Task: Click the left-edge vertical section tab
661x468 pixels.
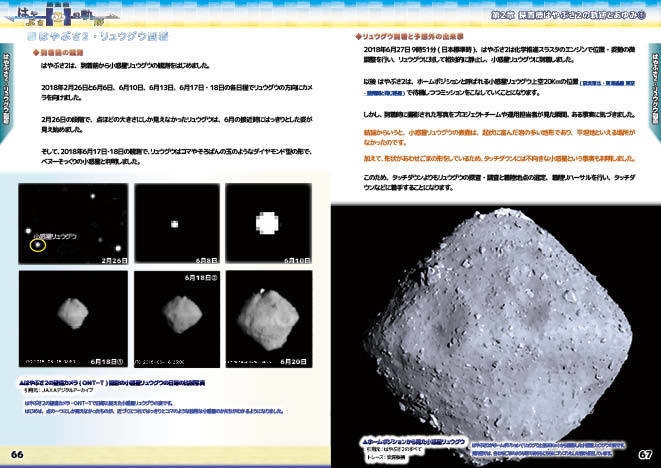Action: pyautogui.click(x=6, y=92)
